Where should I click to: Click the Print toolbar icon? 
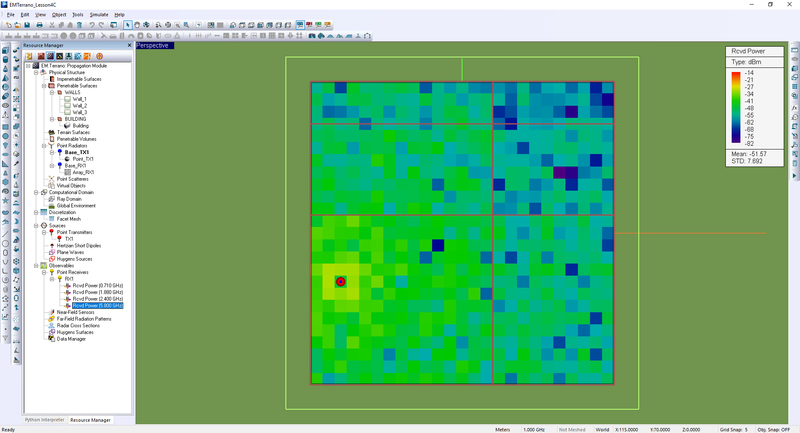(39, 25)
